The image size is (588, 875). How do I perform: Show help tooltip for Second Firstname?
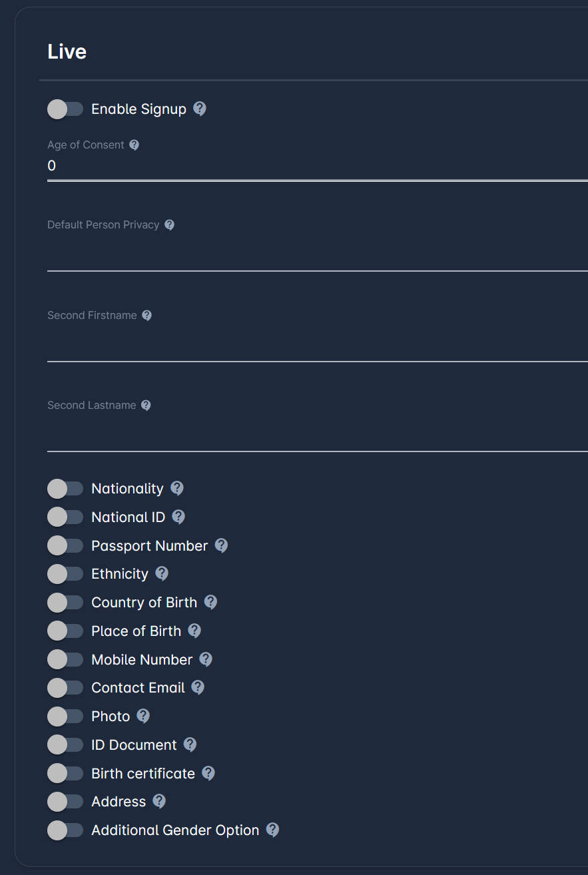(147, 315)
